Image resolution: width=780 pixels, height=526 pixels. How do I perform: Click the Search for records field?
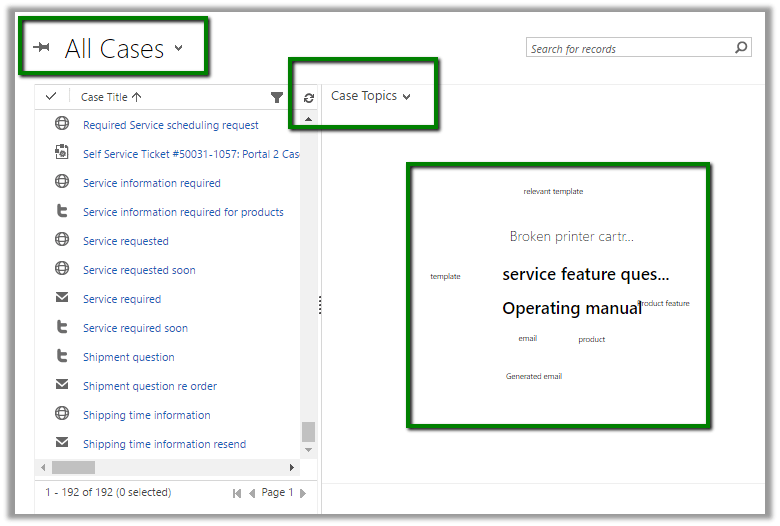(x=628, y=48)
